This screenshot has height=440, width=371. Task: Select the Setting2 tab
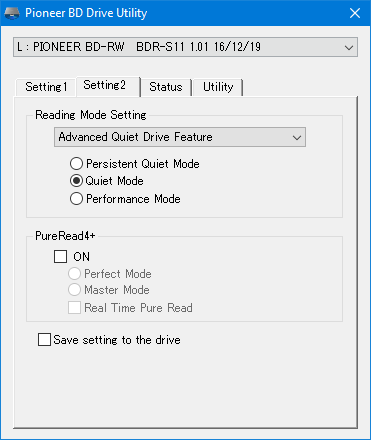tap(107, 86)
